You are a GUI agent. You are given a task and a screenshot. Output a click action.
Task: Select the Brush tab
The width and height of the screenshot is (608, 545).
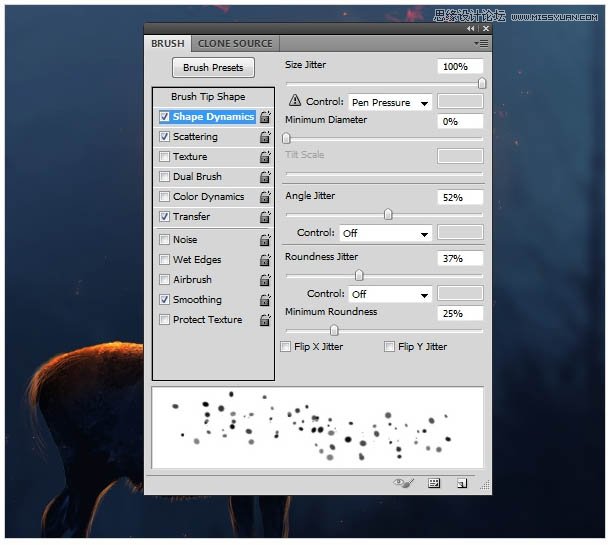tap(168, 44)
